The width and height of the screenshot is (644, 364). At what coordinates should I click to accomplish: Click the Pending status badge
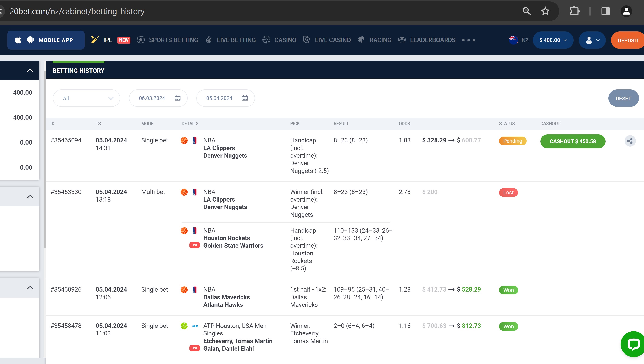513,141
